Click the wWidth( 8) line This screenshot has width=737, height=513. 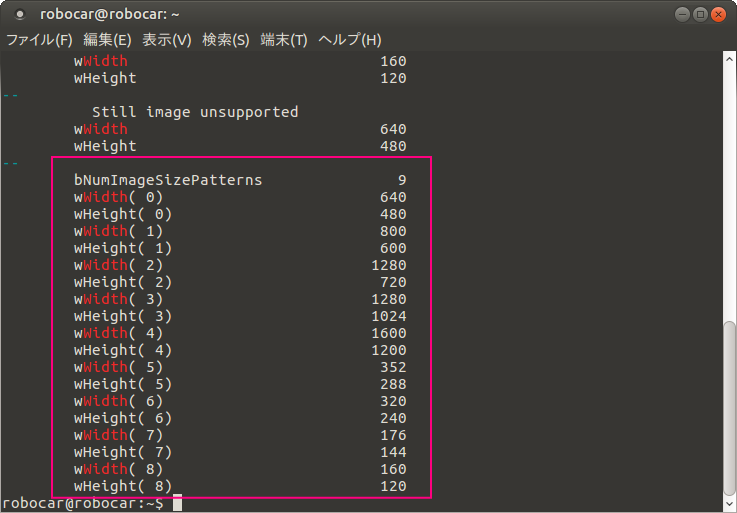click(x=240, y=469)
